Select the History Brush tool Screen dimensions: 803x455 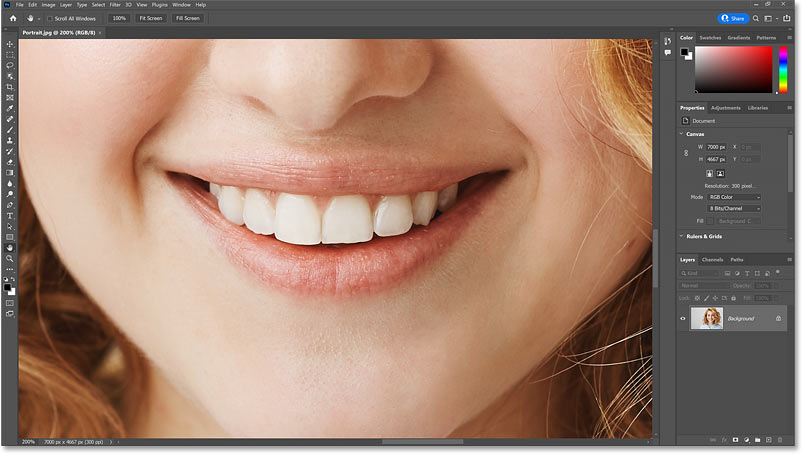coord(10,151)
